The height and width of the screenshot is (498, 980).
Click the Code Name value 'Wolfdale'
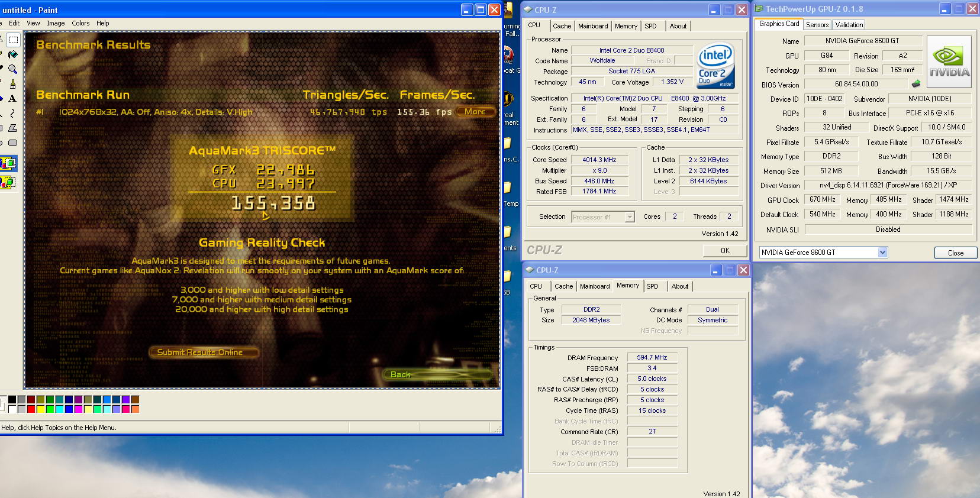pos(602,60)
